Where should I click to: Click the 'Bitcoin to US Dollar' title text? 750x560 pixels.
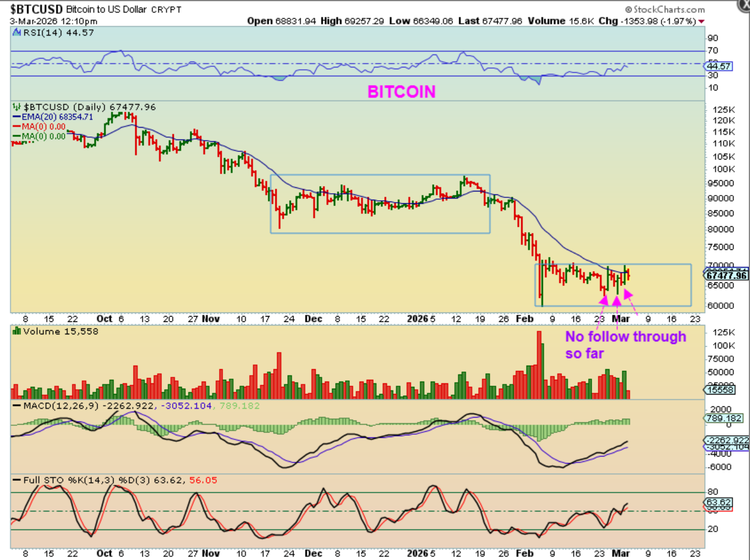tap(106, 10)
